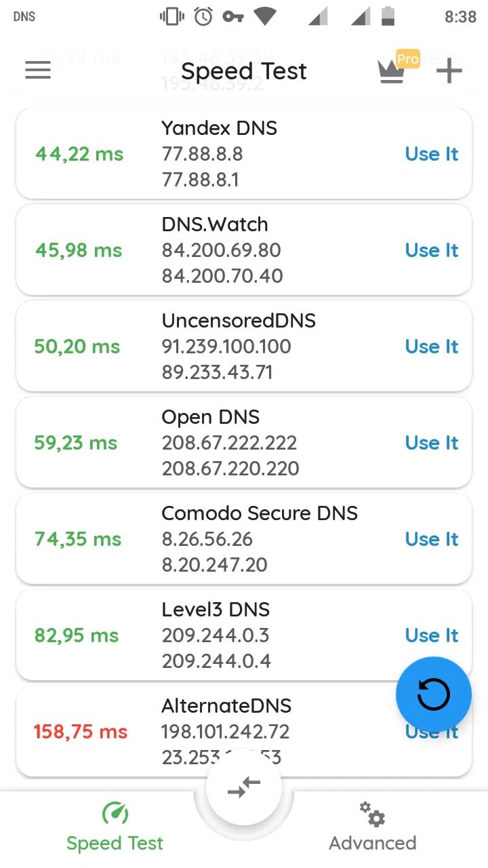The image size is (488, 868).
Task: Tap the Pro crown upgrade icon
Action: (393, 71)
